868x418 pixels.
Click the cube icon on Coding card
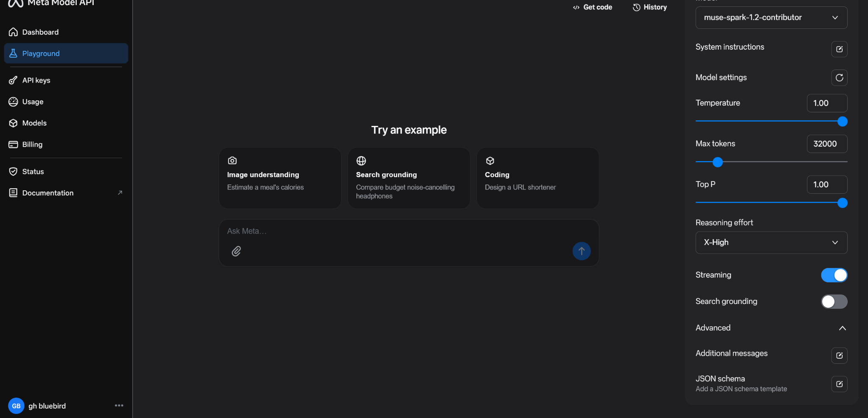[x=490, y=161]
